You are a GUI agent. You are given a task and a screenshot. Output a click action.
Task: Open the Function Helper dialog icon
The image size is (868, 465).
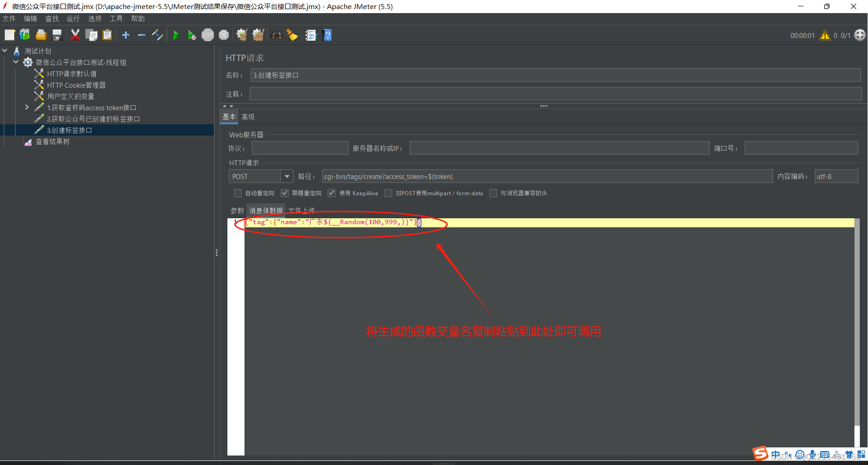point(311,35)
